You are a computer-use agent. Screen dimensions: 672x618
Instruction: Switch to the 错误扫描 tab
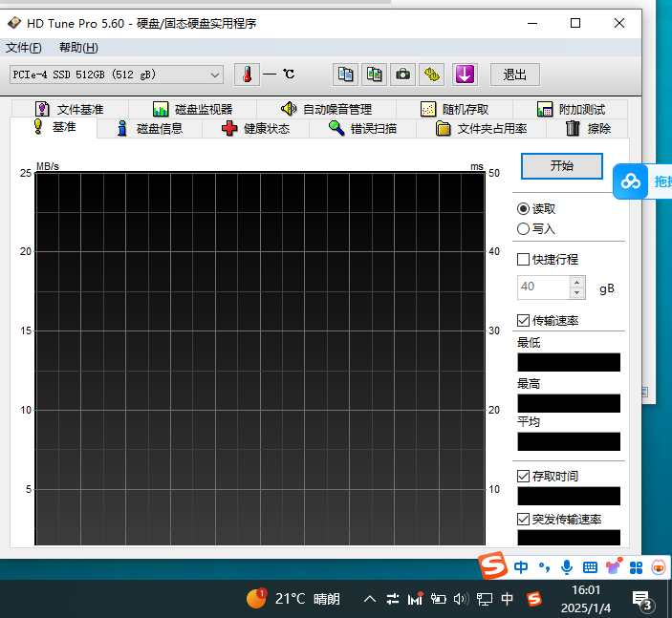click(x=362, y=129)
